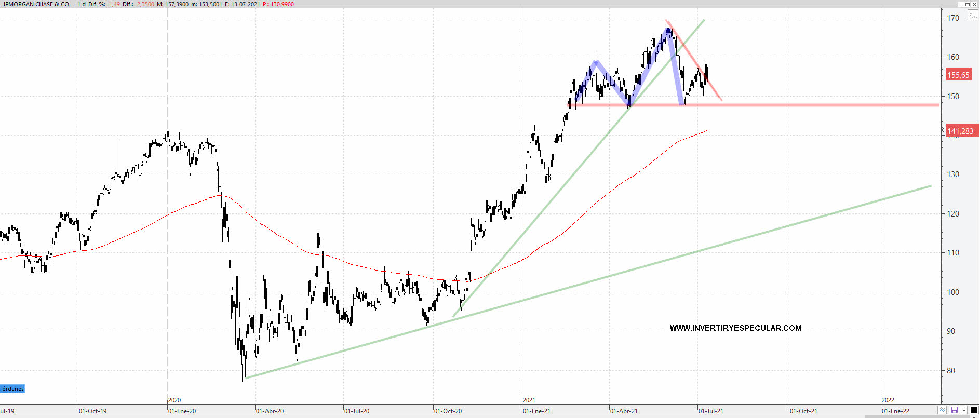
Task: Maximize the JPMorgan chart window
Action: [968, 4]
